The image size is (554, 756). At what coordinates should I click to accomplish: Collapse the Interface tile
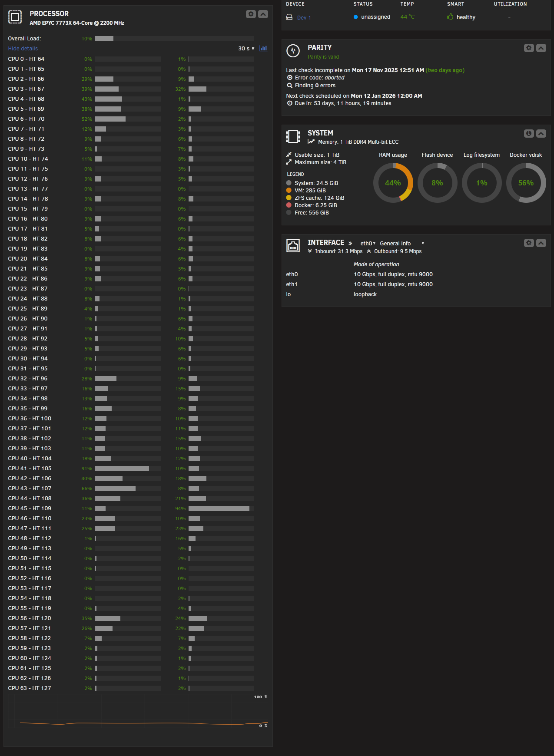[x=541, y=243]
